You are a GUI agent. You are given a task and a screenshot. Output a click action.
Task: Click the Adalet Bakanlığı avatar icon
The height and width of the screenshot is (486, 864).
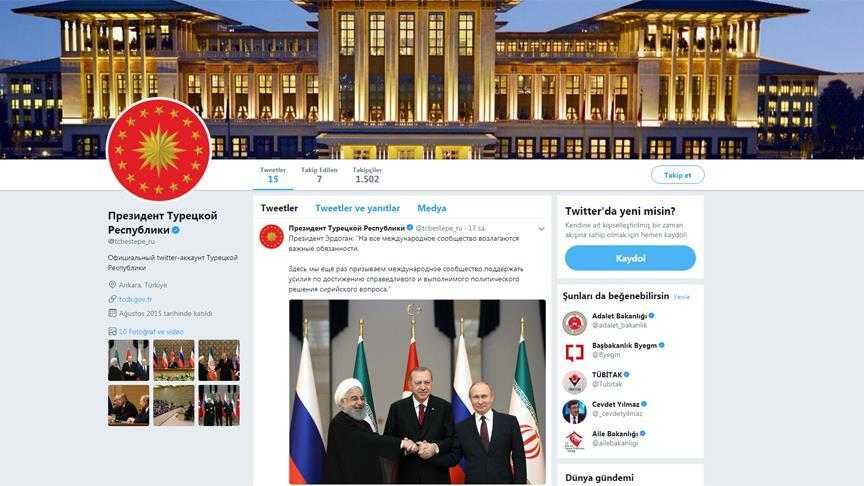coord(574,323)
